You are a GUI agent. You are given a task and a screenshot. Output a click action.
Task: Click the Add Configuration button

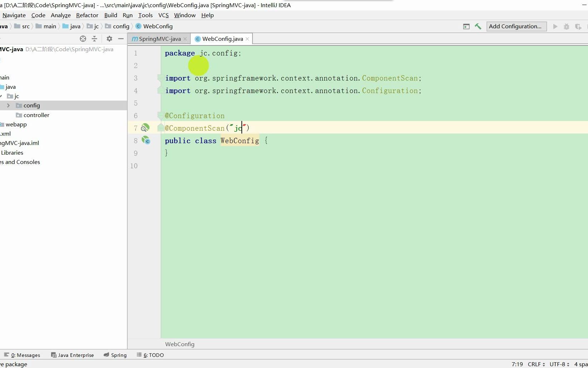[x=516, y=26]
